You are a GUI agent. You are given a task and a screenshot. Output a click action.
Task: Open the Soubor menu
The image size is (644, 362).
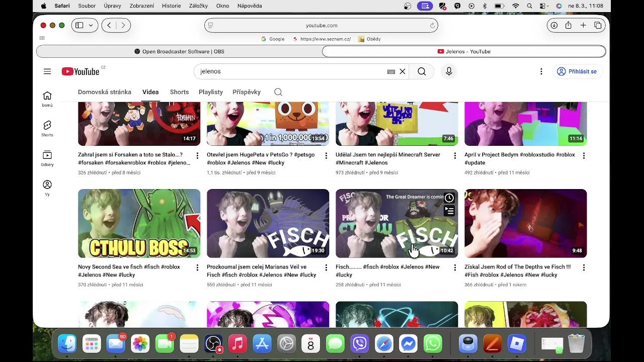point(87,6)
